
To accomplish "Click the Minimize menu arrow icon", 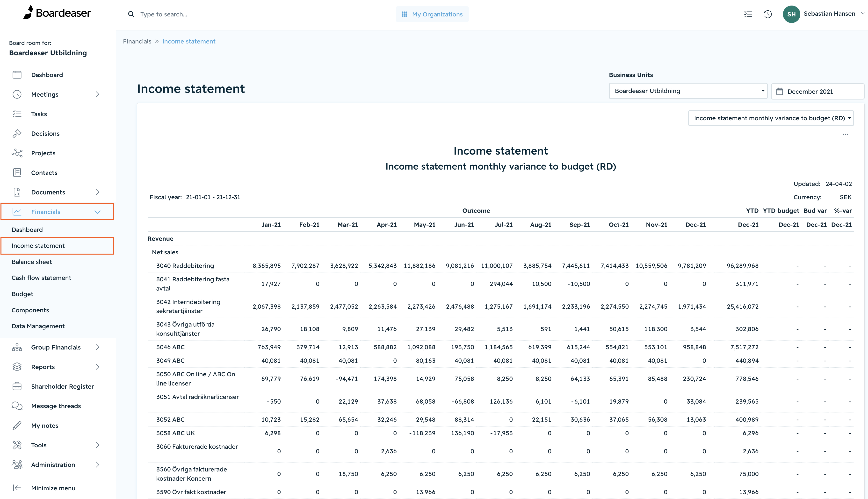I will coord(17,488).
